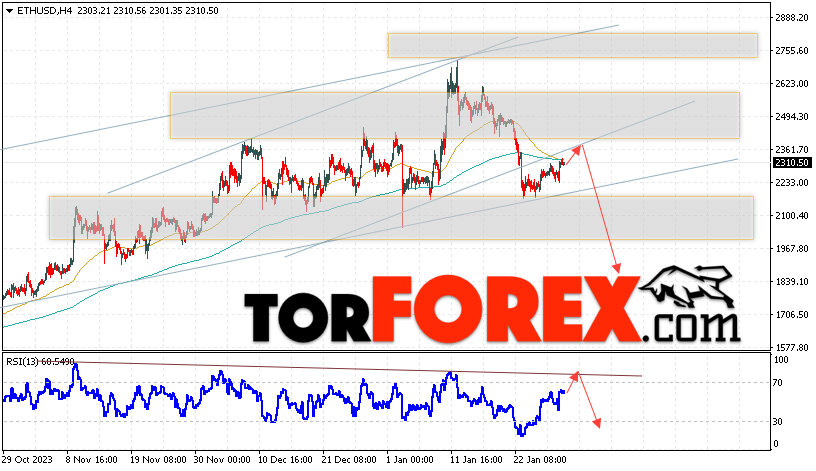The image size is (816, 471).
Task: Click the 1706.50 price axis label
Action: click(x=792, y=315)
